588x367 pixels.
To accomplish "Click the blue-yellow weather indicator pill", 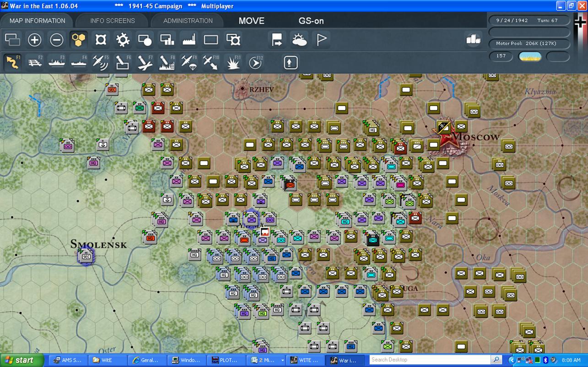I will coord(530,56).
